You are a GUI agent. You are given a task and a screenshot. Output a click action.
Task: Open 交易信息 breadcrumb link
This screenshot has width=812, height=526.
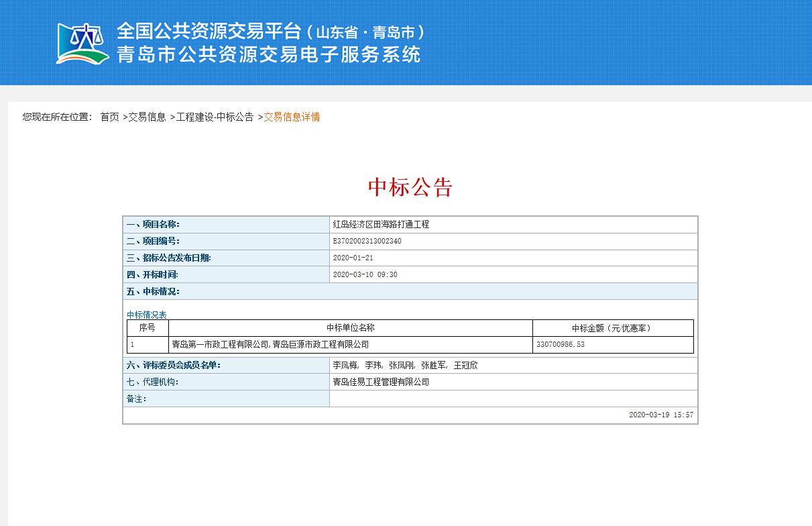pyautogui.click(x=147, y=117)
